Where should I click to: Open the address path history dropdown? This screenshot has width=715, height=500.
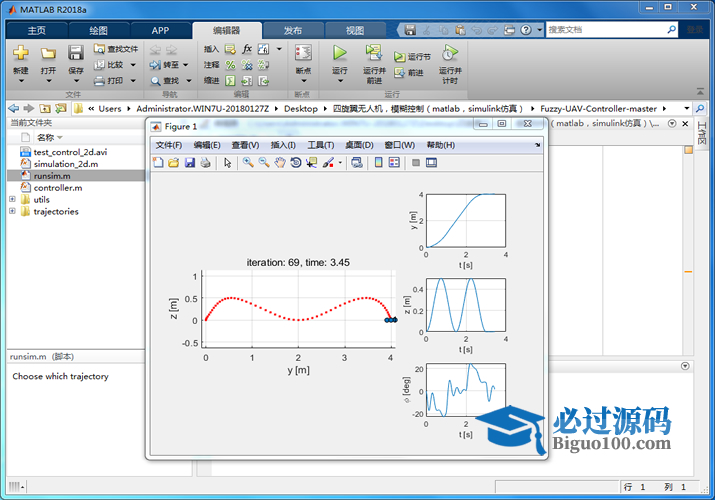point(686,108)
